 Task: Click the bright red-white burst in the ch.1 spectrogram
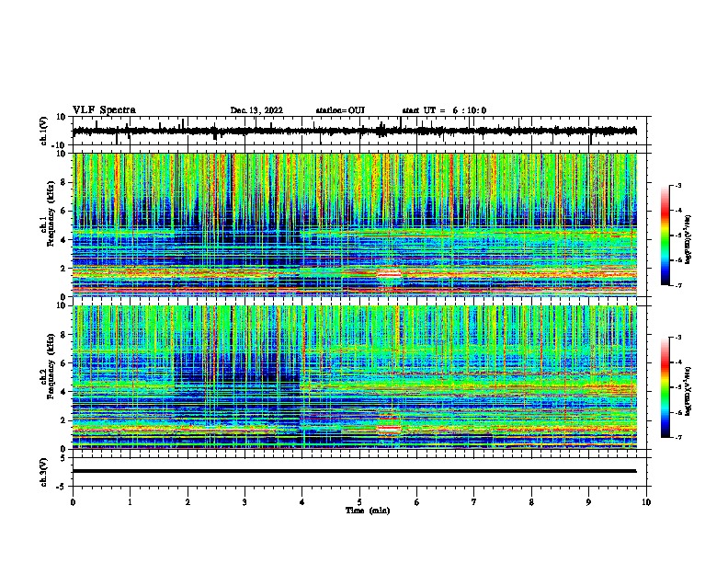(389, 273)
